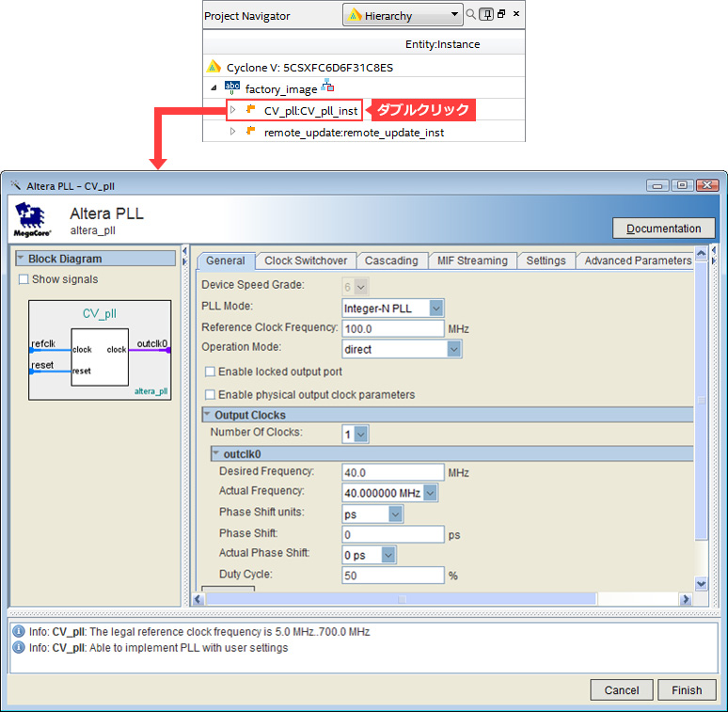The height and width of the screenshot is (712, 728).
Task: Open the Documentation button
Action: point(663,229)
